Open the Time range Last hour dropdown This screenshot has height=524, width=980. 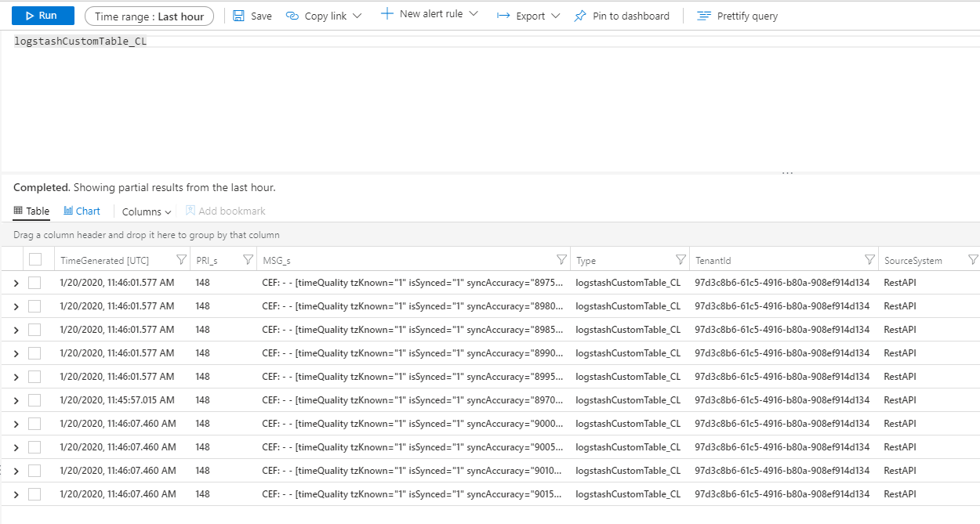(149, 16)
